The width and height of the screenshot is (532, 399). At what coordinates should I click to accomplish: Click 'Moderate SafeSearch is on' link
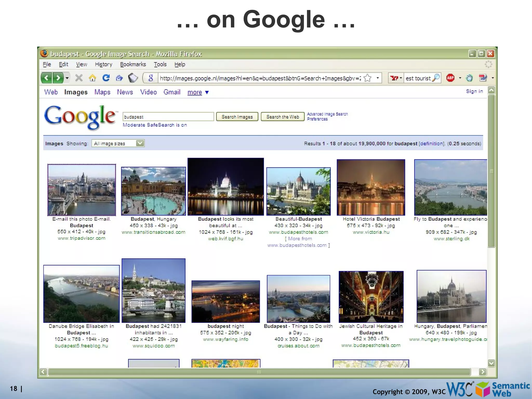[x=155, y=125]
